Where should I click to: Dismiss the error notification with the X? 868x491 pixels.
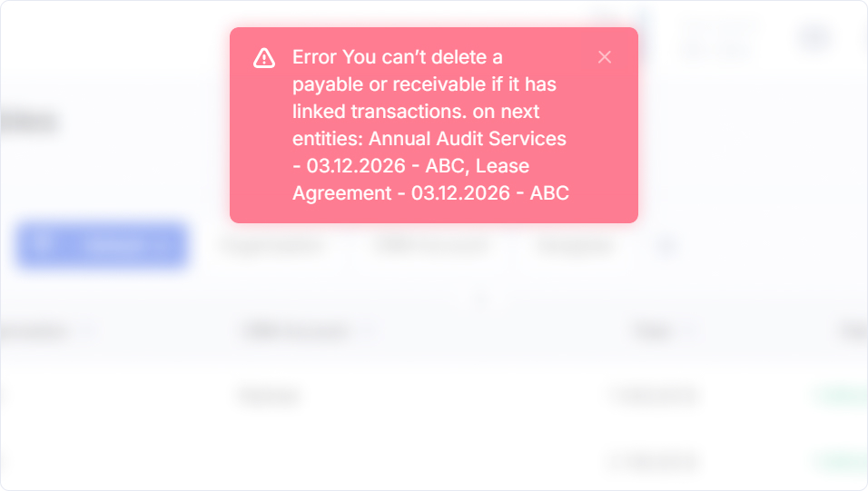[x=605, y=57]
